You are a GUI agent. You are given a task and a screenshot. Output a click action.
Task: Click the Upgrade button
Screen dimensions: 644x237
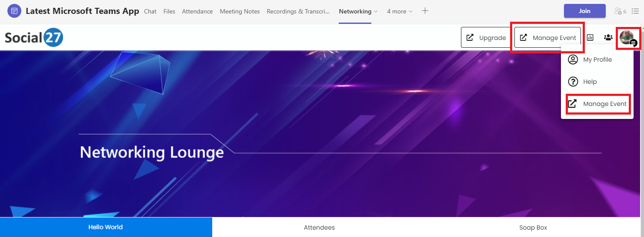point(486,38)
